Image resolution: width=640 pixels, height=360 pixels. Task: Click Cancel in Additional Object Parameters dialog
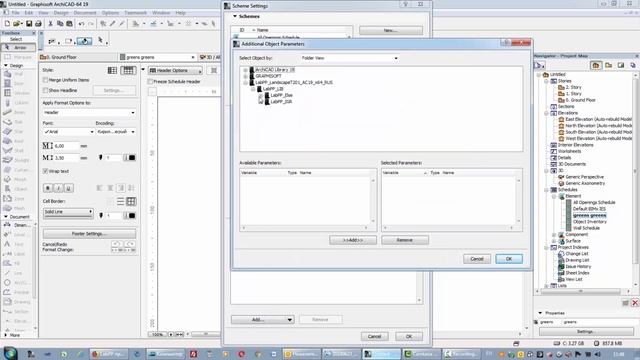[x=477, y=259]
